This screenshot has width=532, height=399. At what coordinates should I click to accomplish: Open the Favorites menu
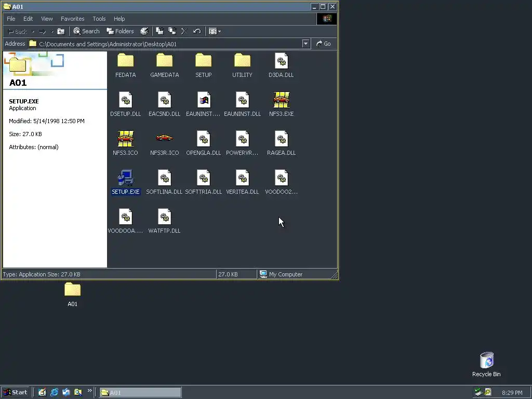(x=73, y=19)
